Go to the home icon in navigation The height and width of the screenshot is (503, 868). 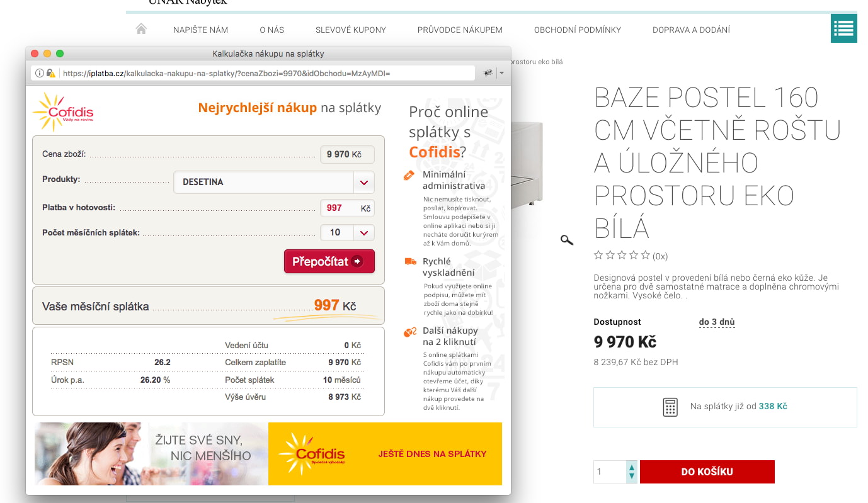click(141, 29)
